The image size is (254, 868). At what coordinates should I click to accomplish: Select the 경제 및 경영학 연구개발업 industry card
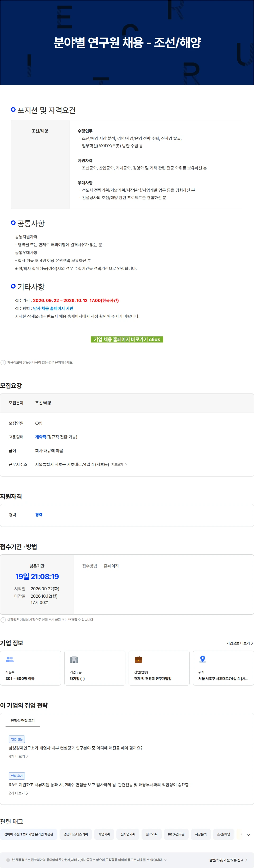[159, 668]
